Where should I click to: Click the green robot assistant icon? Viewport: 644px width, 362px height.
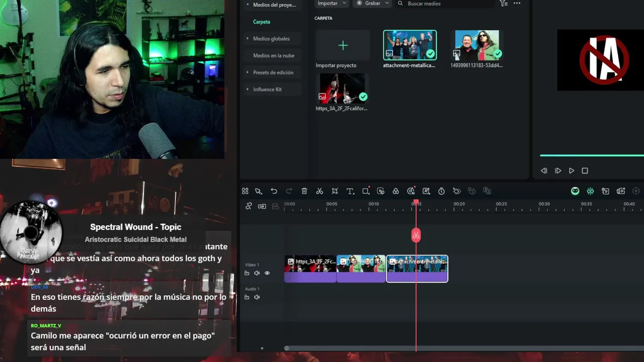pos(575,191)
